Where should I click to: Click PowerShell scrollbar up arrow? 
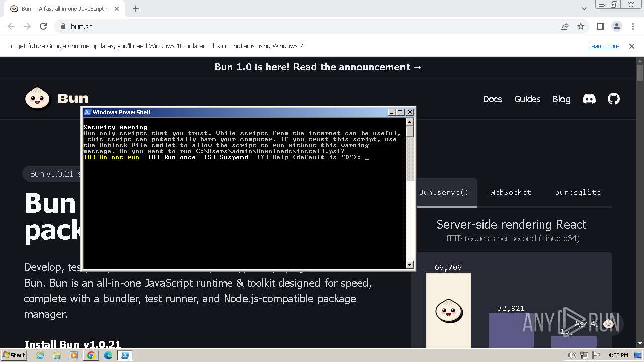(409, 122)
